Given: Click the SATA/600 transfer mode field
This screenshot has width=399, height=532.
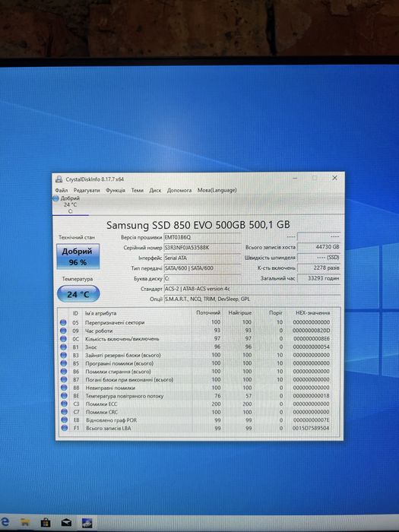Looking at the screenshot, I should pyautogui.click(x=202, y=268).
